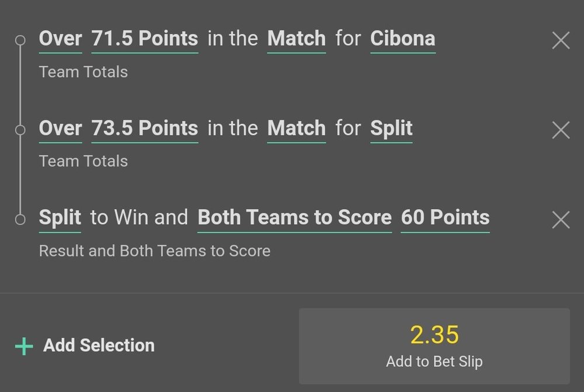Click the timeline circle beside Split to Win

[x=20, y=220]
